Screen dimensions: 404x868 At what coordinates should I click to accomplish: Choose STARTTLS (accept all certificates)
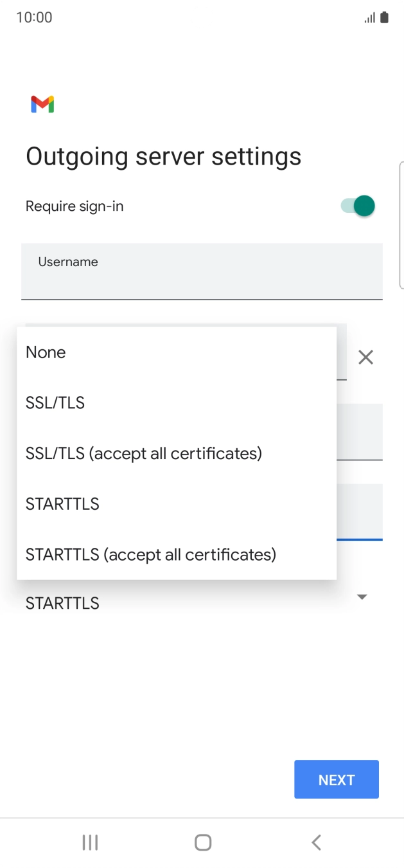tap(151, 554)
